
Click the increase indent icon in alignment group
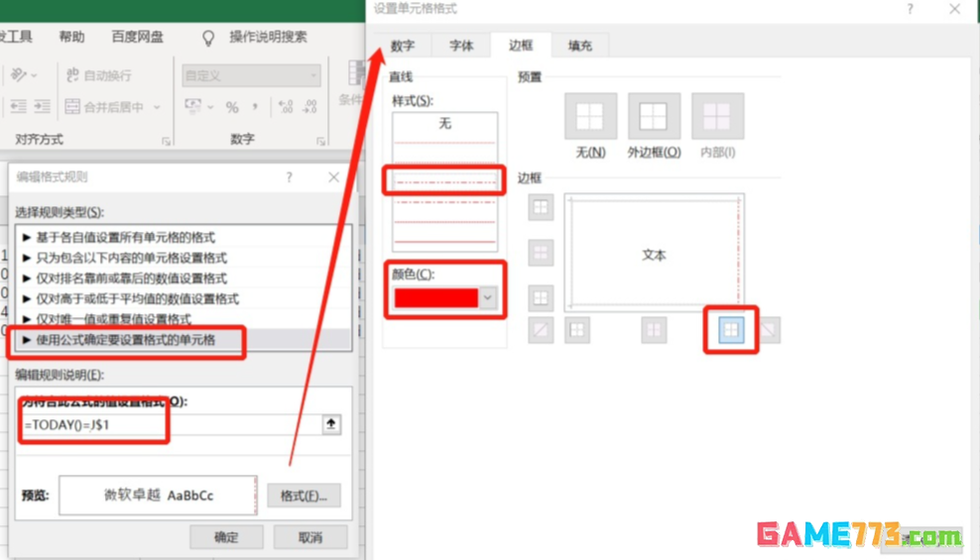pos(42,107)
